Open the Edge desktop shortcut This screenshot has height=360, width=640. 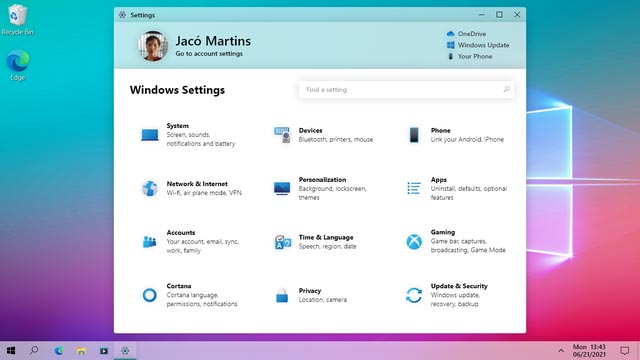point(18,65)
